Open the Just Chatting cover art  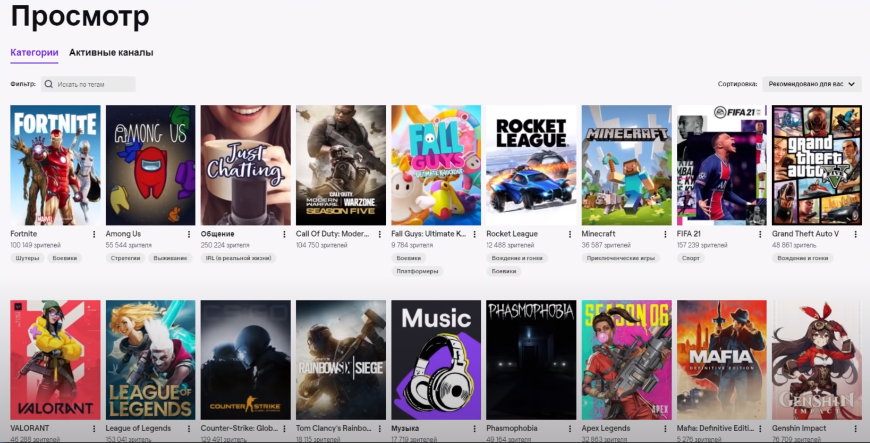click(246, 165)
